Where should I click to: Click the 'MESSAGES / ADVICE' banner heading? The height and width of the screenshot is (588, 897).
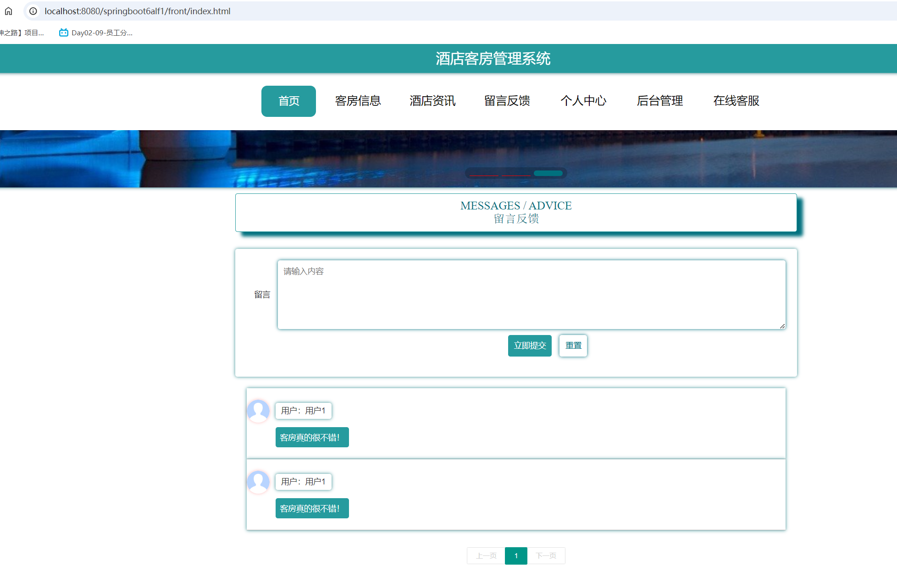pyautogui.click(x=515, y=205)
